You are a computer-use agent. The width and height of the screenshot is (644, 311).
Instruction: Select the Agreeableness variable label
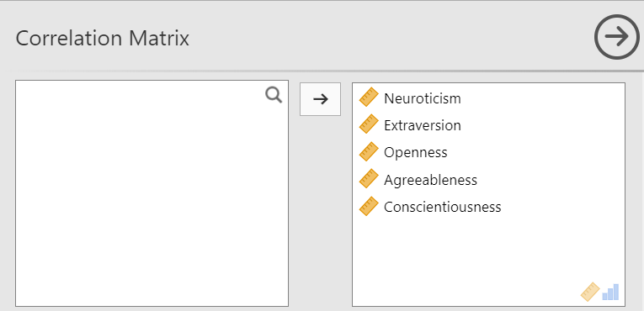430,180
